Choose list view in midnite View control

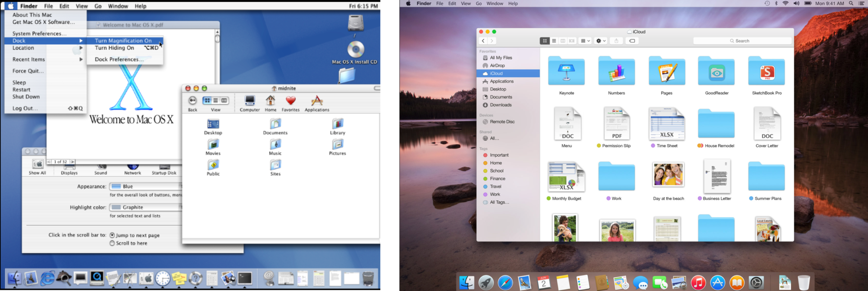[x=216, y=100]
